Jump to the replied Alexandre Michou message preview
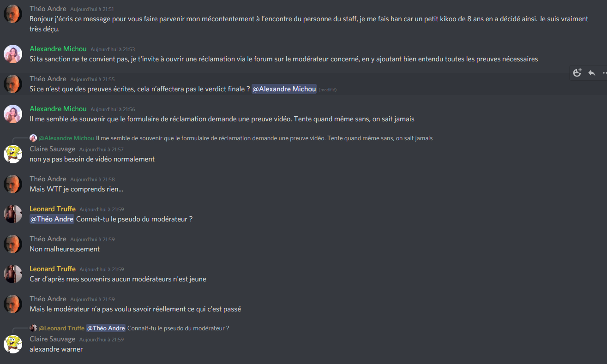The image size is (607, 364). tap(264, 138)
